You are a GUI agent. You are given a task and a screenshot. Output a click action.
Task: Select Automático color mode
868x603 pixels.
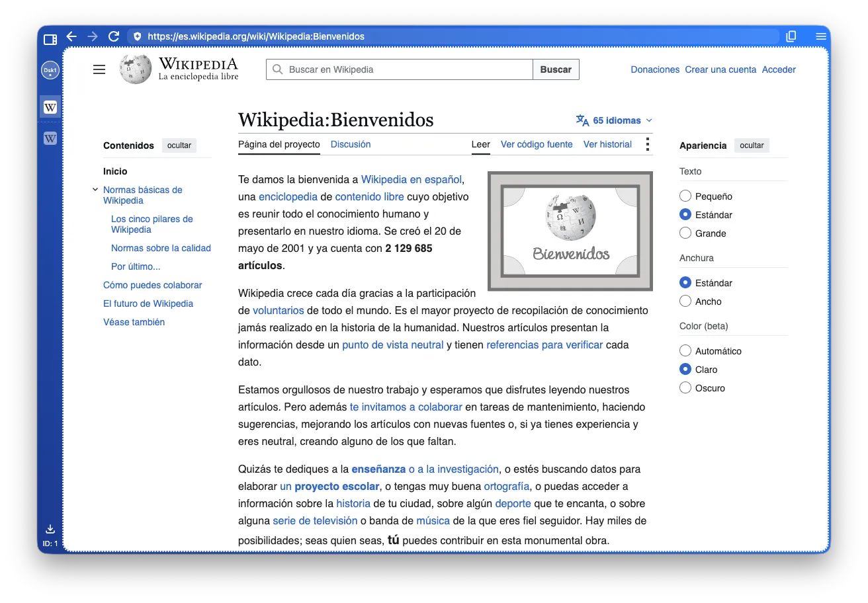pos(685,351)
